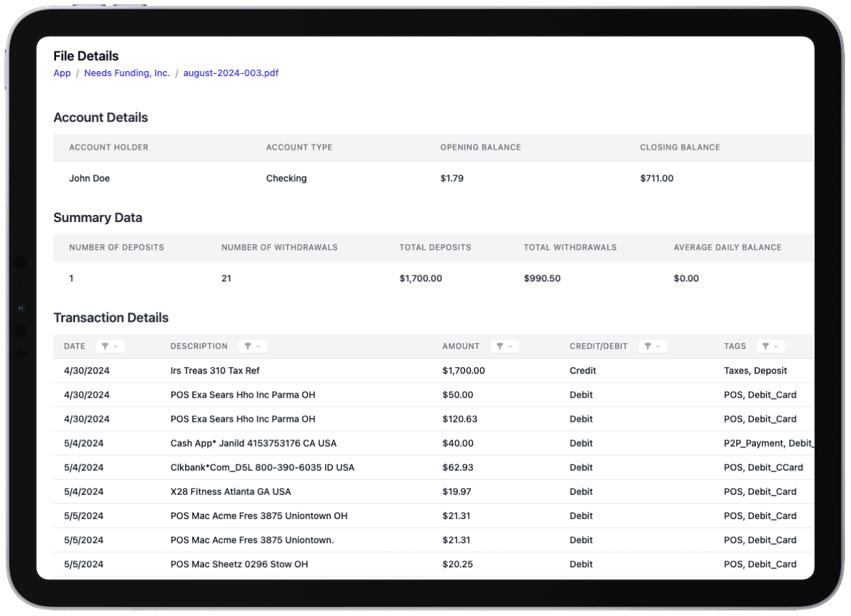The width and height of the screenshot is (851, 616).
Task: Open the Amount column filter
Action: (x=504, y=346)
